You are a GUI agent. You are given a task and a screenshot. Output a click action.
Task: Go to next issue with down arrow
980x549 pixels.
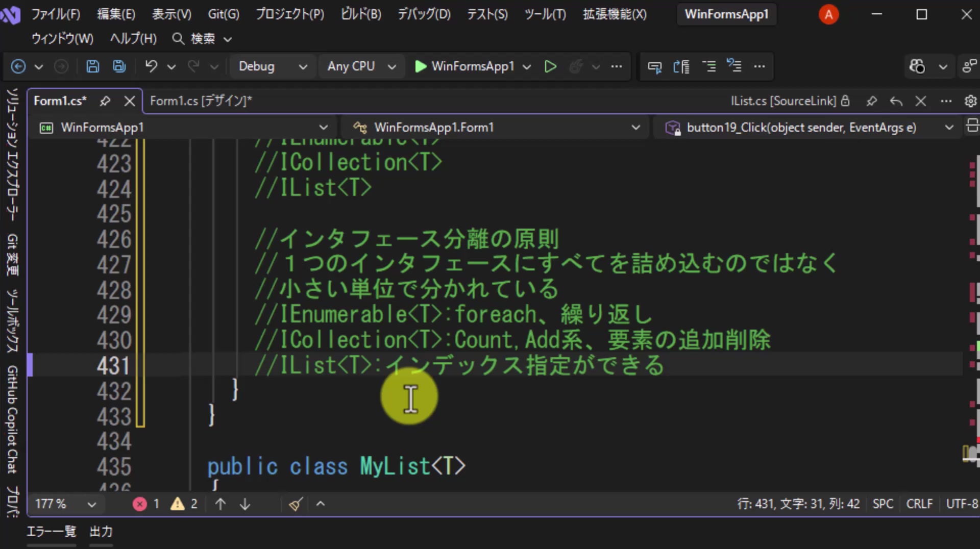coord(245,504)
